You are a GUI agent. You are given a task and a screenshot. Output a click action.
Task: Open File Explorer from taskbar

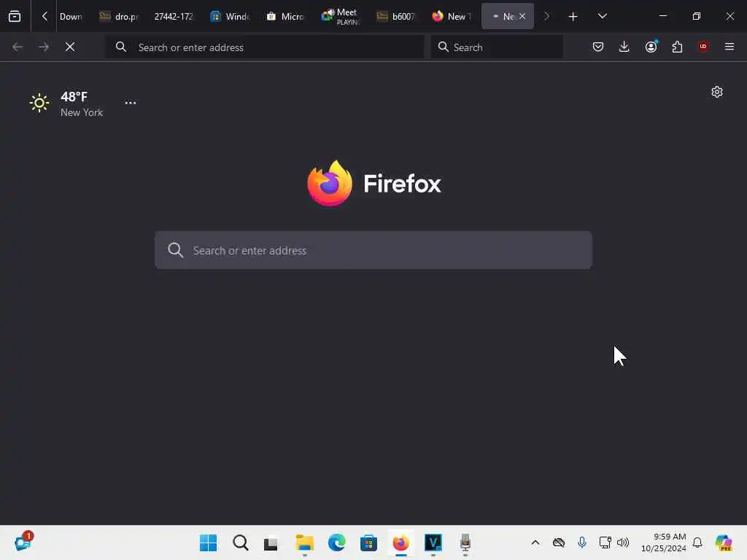click(x=304, y=542)
